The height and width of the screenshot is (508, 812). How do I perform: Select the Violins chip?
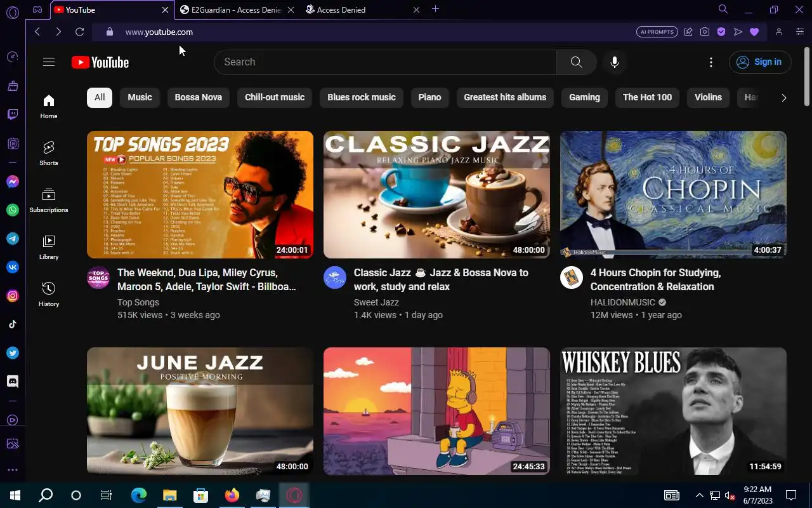pos(708,97)
